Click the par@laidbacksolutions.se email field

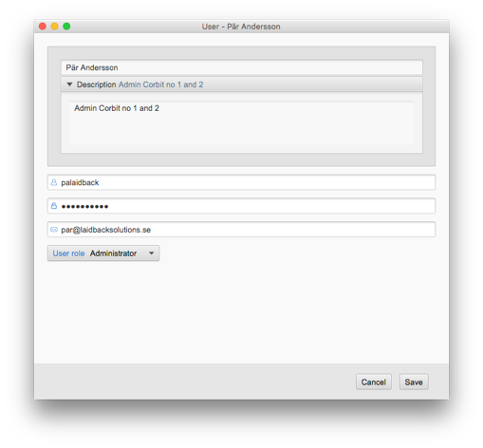click(241, 230)
